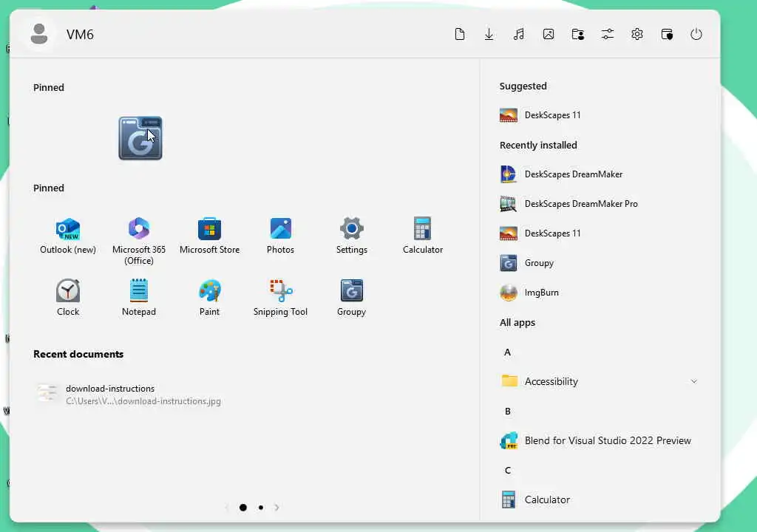Screen dimensions: 757x532
Task: Open the Downloads folder icon
Action: point(489,34)
